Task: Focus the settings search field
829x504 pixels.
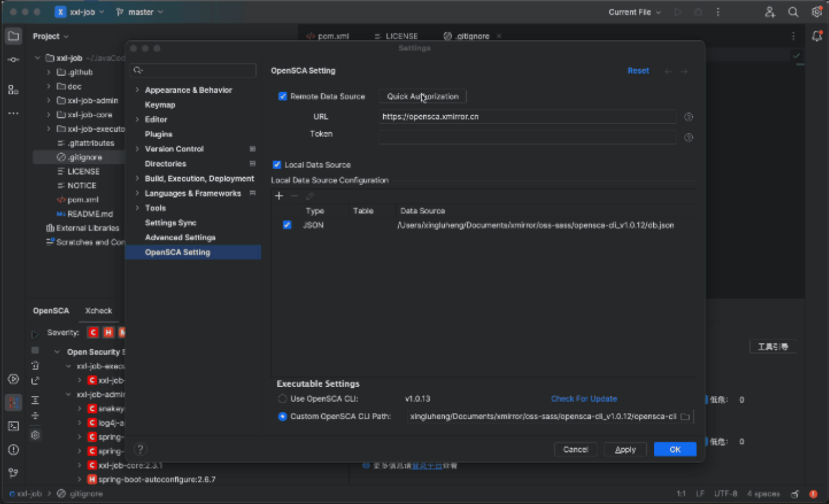Action: pos(193,70)
